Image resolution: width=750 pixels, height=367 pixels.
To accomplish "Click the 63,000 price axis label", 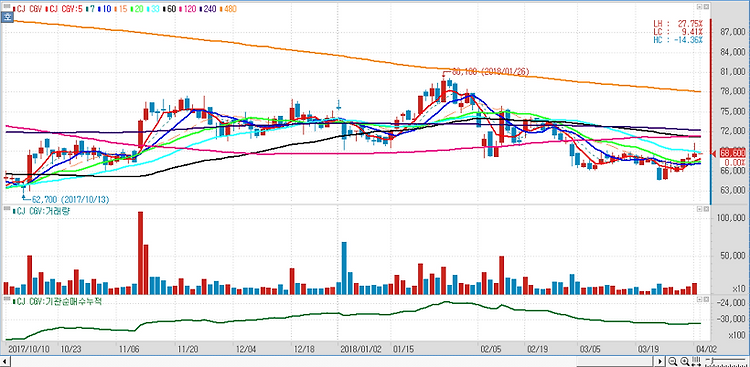I will 732,191.
